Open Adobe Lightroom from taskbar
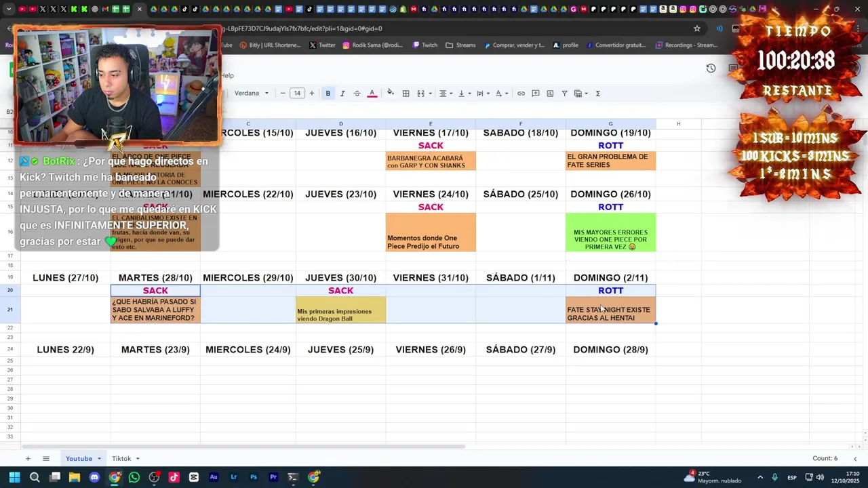Screen dimensions: 868x488 [233, 477]
